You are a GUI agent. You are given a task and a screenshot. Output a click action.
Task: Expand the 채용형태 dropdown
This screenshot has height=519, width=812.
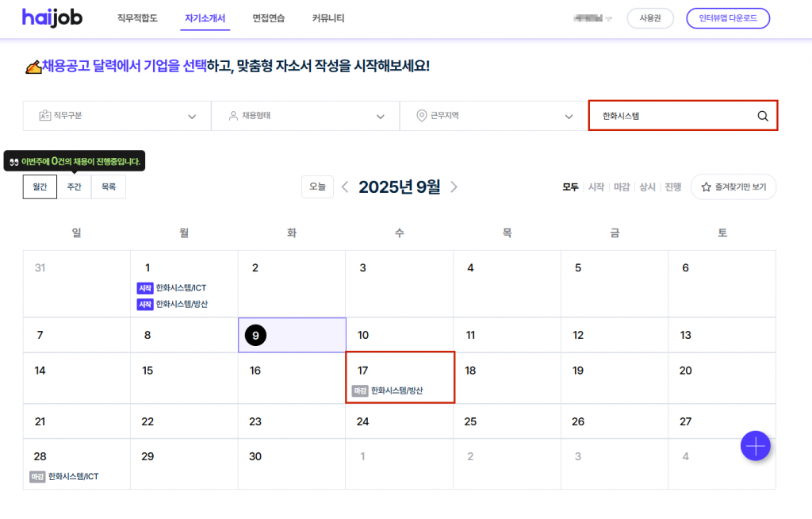[x=305, y=116]
